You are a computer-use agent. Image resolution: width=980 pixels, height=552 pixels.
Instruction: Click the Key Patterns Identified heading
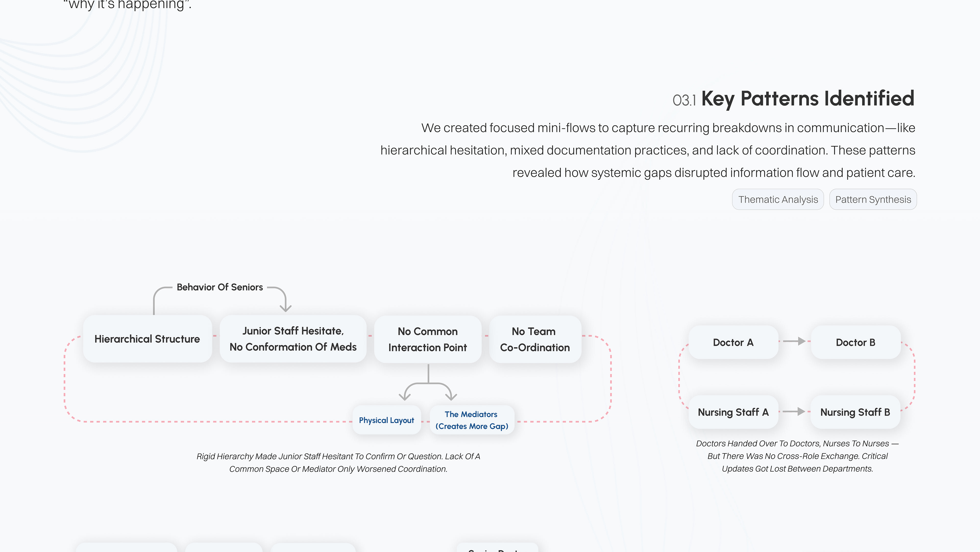tap(807, 99)
